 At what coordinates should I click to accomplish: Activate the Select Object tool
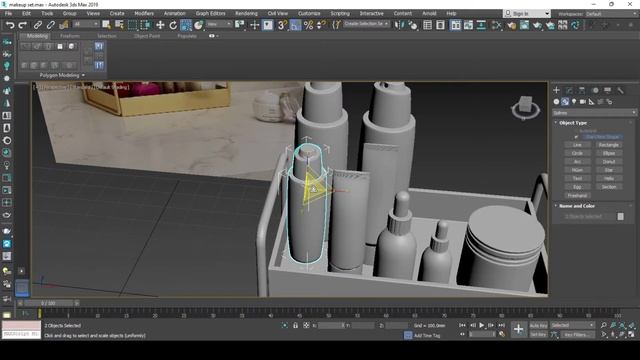point(107,25)
